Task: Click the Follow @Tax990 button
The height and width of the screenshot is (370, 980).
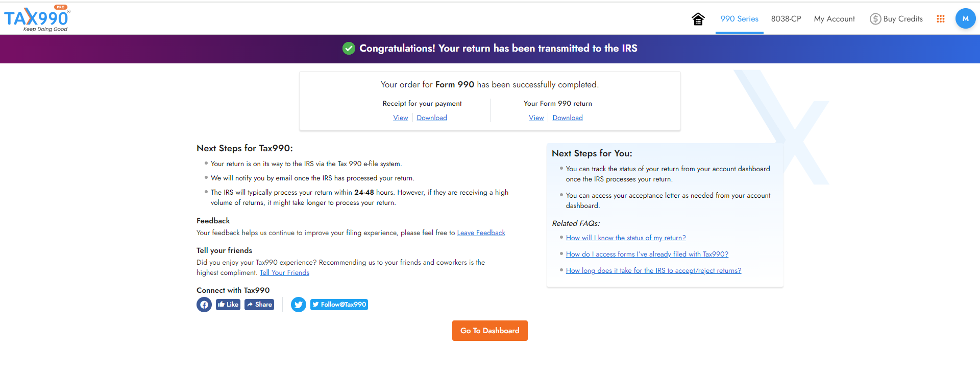Action: 339,305
